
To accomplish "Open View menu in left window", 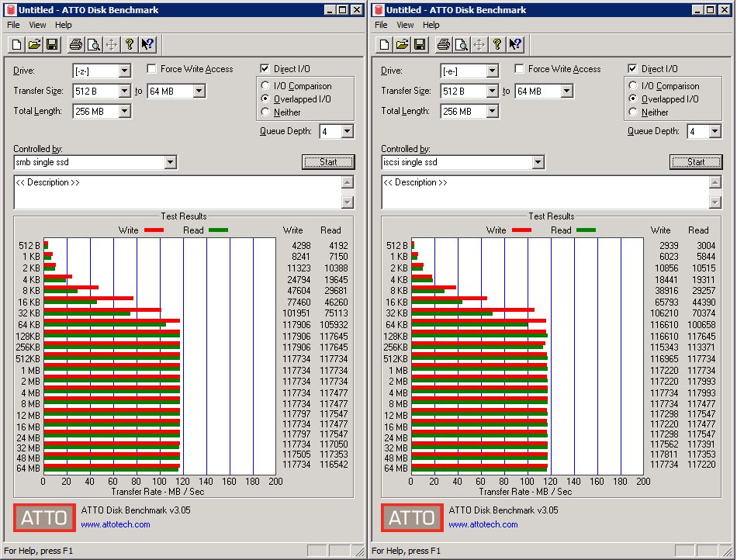I will click(37, 25).
